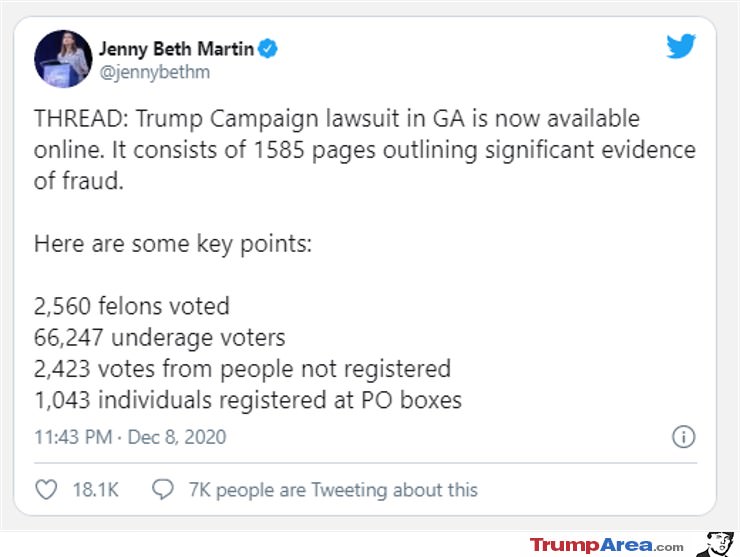Click "1,043 individuals registered at PO boxes"
740x557 pixels.
coord(248,400)
